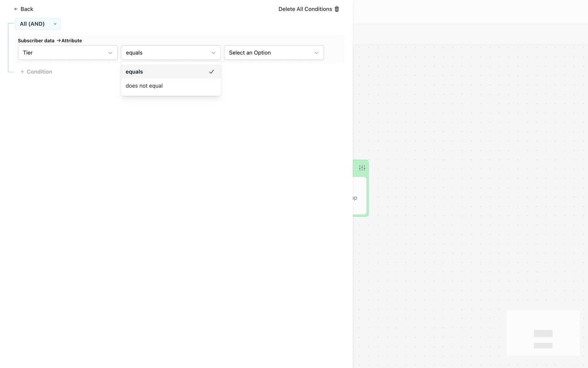Click the checkmark next to equals option
The height and width of the screenshot is (368, 588).
click(x=211, y=72)
